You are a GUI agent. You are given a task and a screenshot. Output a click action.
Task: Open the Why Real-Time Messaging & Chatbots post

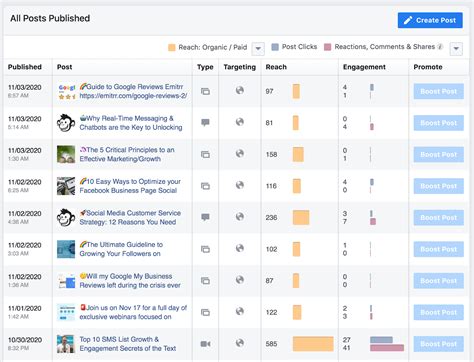click(x=131, y=123)
